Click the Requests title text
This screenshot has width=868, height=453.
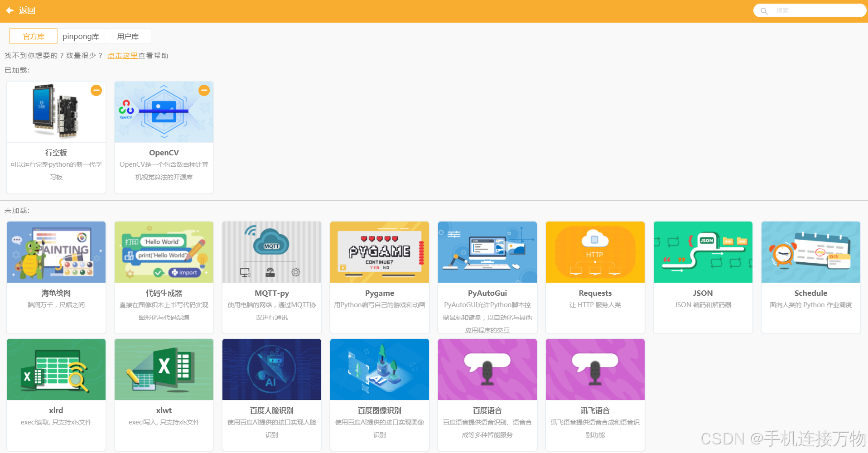pyautogui.click(x=595, y=293)
